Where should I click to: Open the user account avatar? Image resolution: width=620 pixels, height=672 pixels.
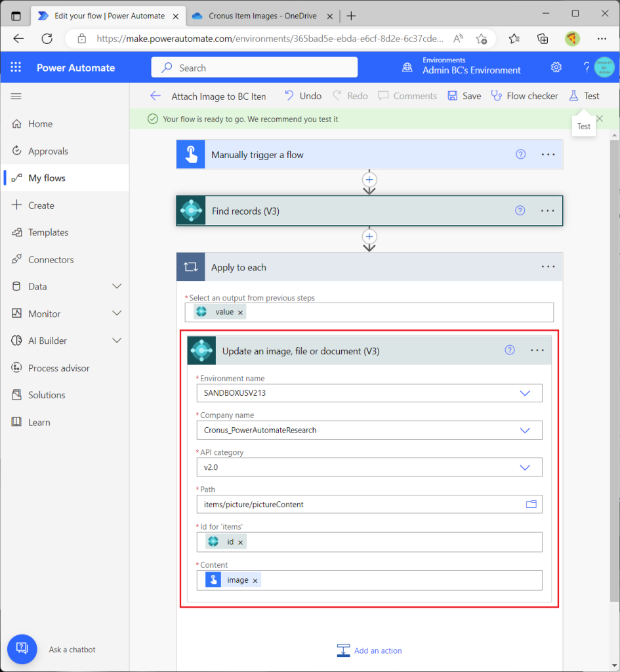[604, 68]
